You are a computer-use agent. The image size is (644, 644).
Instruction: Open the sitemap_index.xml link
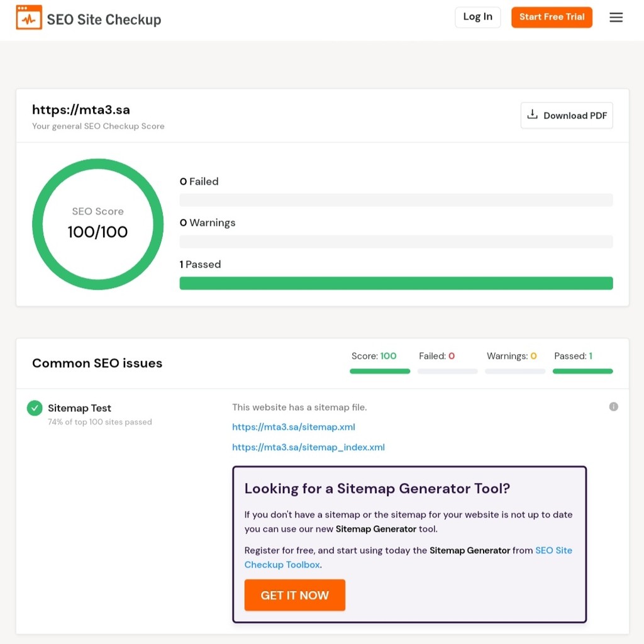pyautogui.click(x=308, y=447)
